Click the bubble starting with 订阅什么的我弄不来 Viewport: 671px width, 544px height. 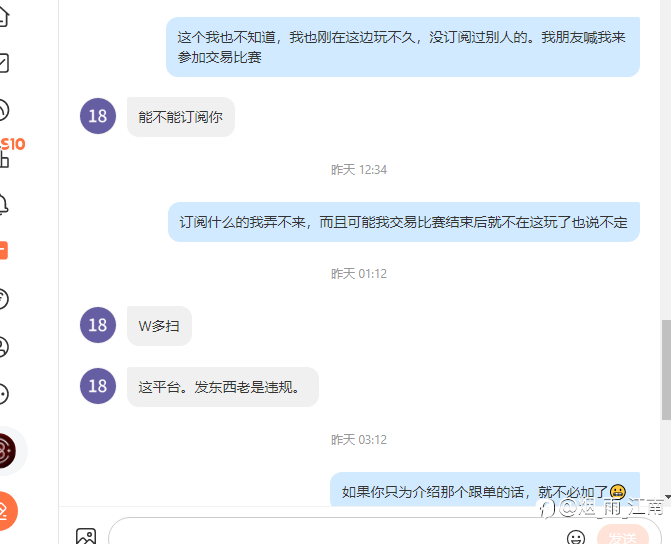tap(404, 222)
